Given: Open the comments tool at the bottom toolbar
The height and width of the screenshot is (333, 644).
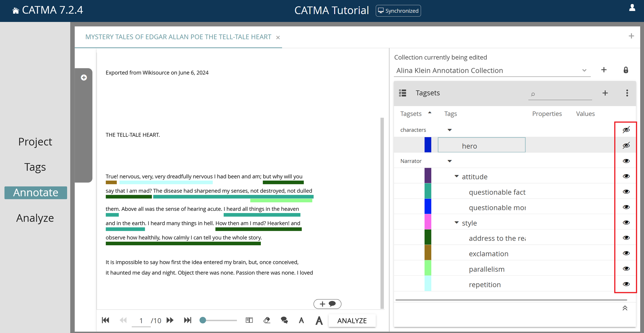Looking at the screenshot, I should coord(284,320).
